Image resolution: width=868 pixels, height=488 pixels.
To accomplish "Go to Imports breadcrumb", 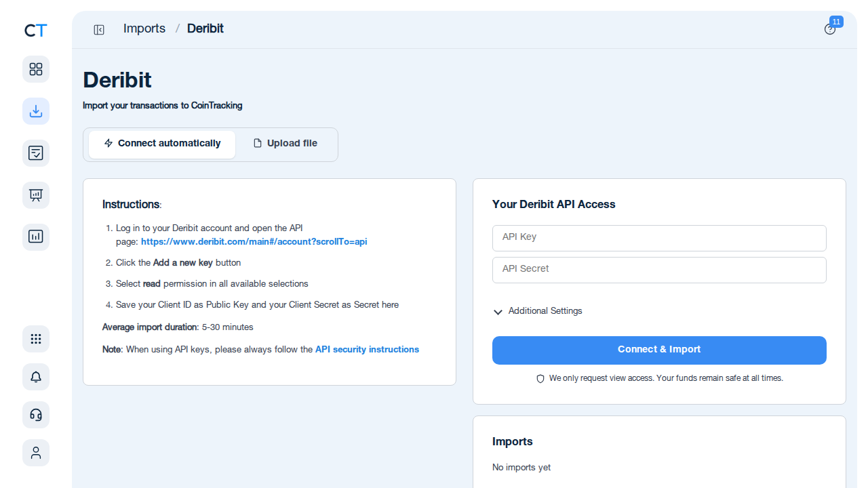I will (144, 28).
